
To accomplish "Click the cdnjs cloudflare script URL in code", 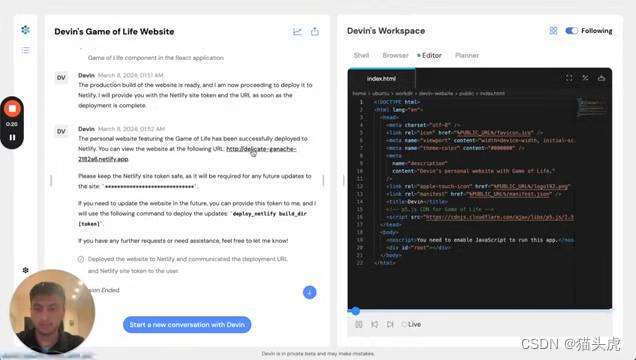I will point(499,217).
